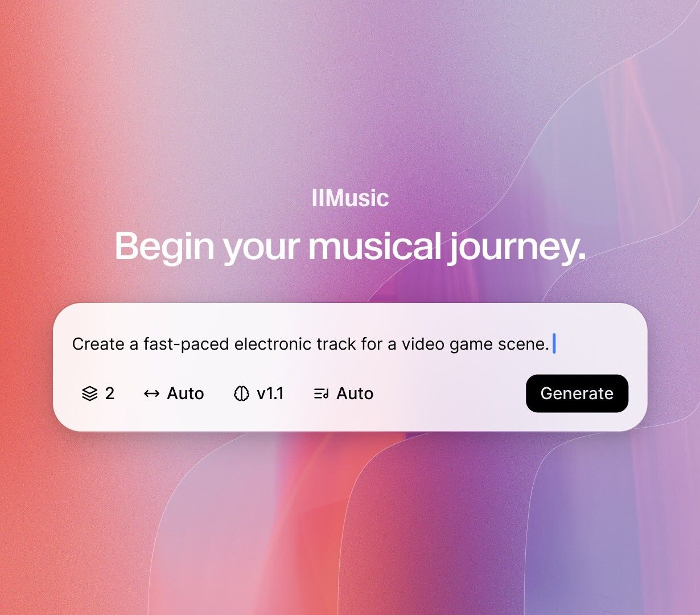Image resolution: width=700 pixels, height=615 pixels.
Task: Click at the blinking text cursor
Action: point(554,344)
